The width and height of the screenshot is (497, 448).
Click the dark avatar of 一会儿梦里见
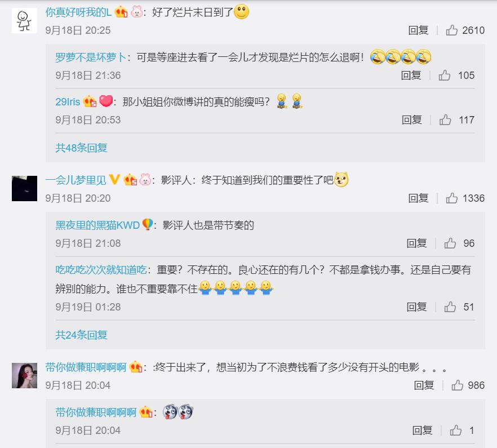coord(24,188)
